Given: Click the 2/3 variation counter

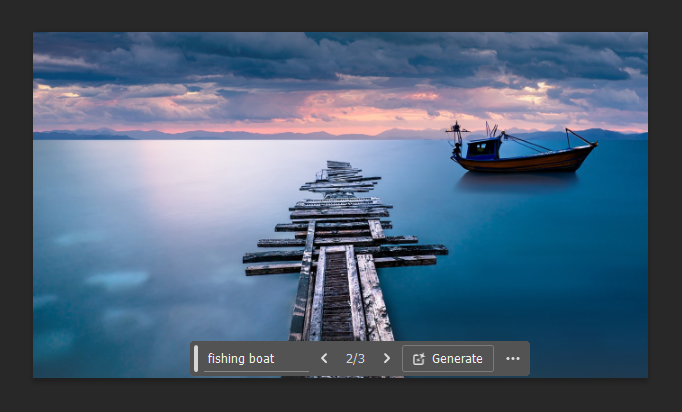Looking at the screenshot, I should 355,359.
